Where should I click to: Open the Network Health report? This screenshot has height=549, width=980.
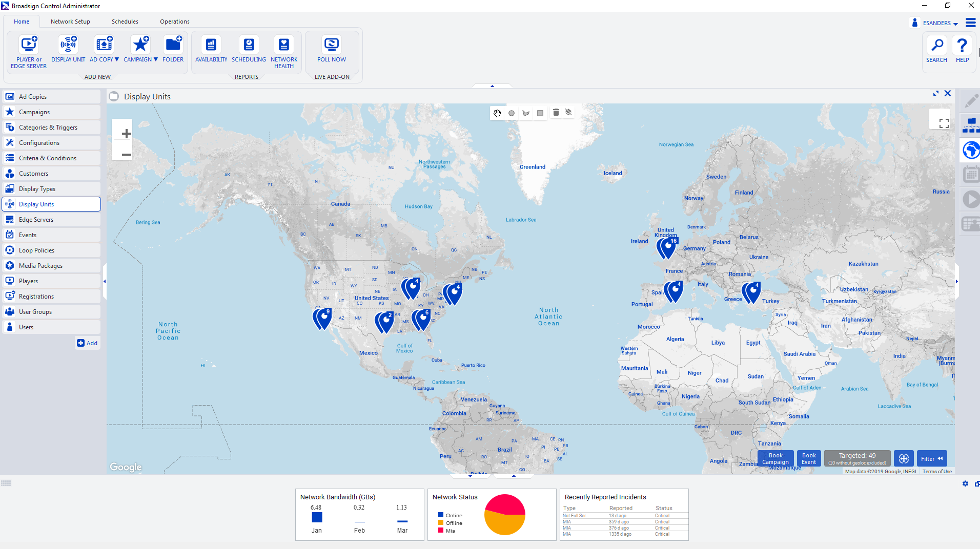pos(284,52)
